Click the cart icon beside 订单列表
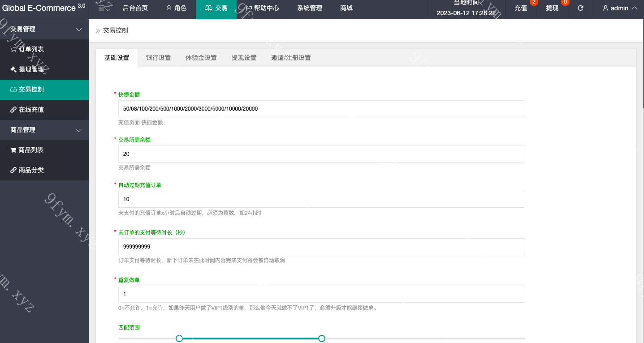 coord(13,49)
